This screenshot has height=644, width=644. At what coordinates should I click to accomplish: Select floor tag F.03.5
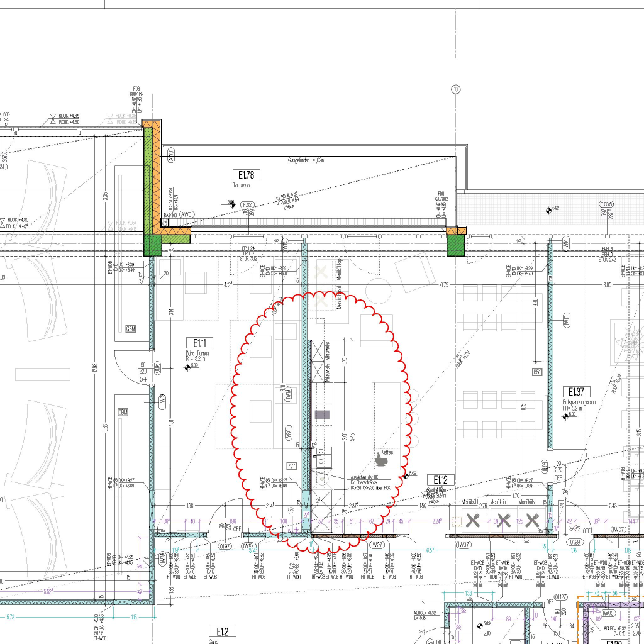point(606,204)
